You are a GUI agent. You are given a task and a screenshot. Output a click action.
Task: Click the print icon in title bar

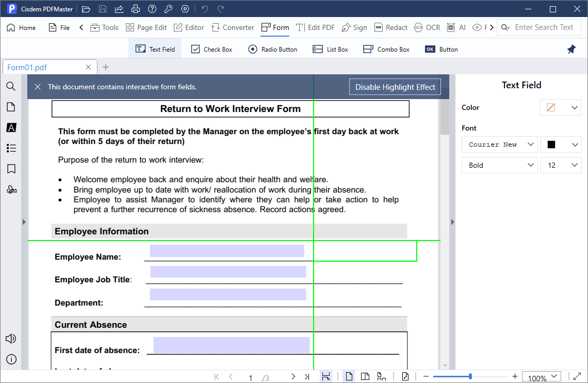(135, 9)
